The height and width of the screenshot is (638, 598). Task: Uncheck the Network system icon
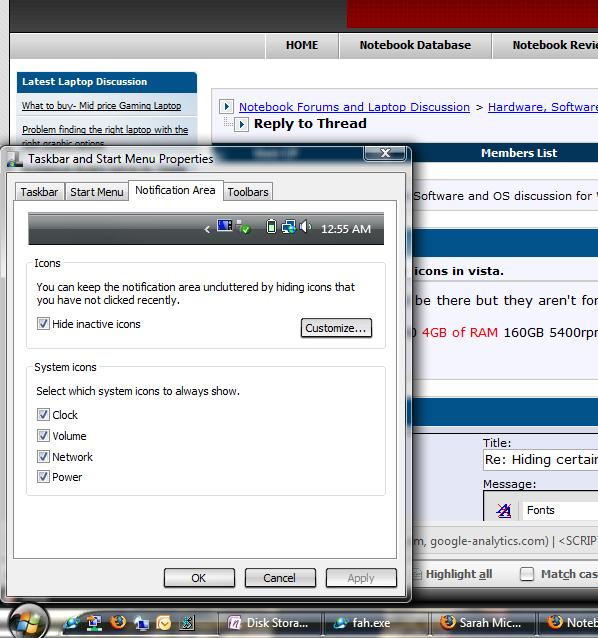pyautogui.click(x=44, y=457)
